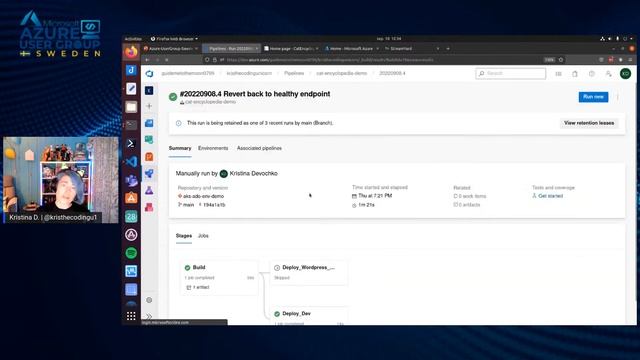640x360 pixels.
Task: Open the 1 artifact link in Build
Action: point(198,287)
